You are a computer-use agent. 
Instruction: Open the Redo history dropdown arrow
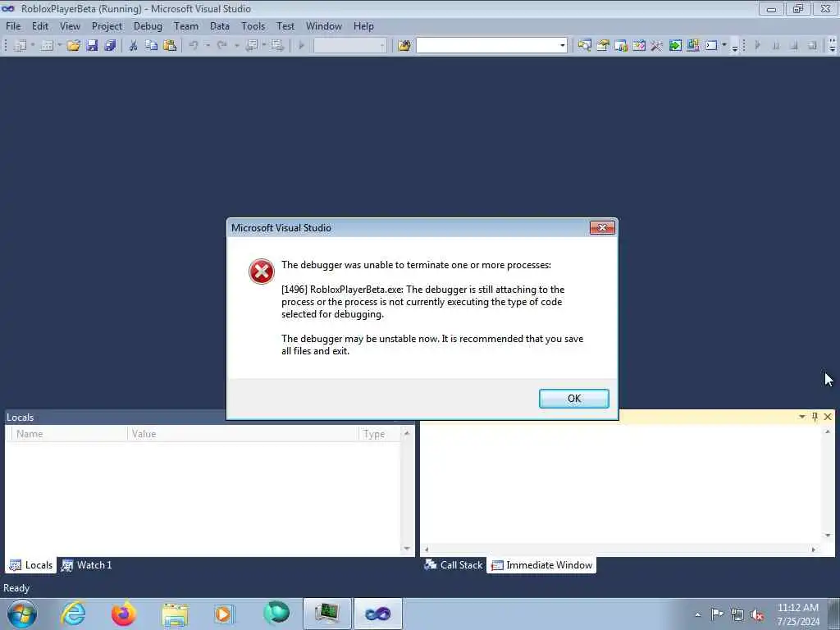pos(236,46)
